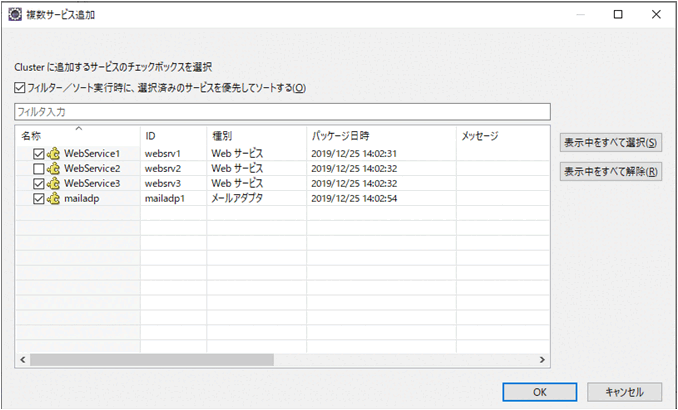Click 表示中をすべて解除 button
678x410 pixels.
tap(611, 172)
